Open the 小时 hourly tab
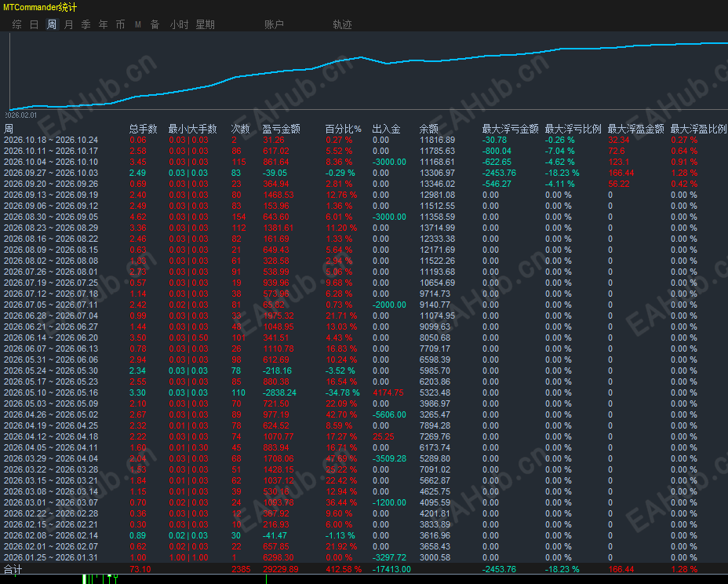Image resolution: width=728 pixels, height=584 pixels. 179,24
